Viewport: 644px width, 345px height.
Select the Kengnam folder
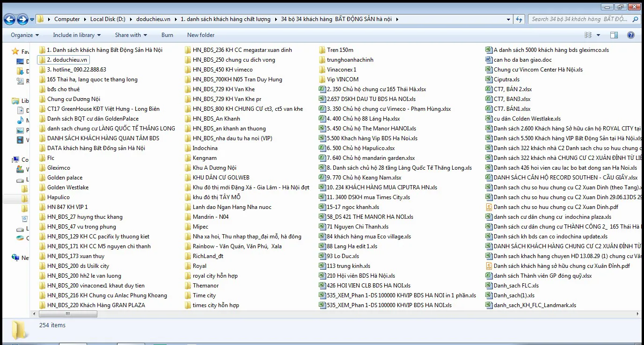click(200, 158)
